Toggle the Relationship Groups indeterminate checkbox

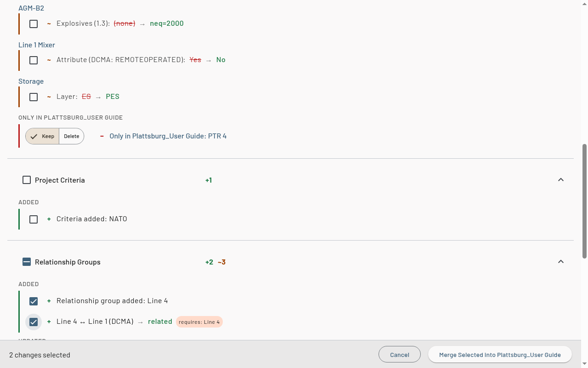[x=27, y=262]
